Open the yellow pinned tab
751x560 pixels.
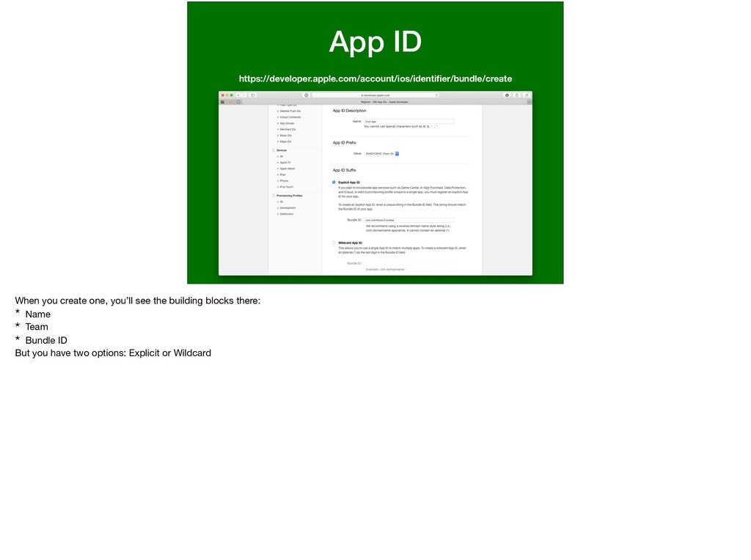coord(230,102)
